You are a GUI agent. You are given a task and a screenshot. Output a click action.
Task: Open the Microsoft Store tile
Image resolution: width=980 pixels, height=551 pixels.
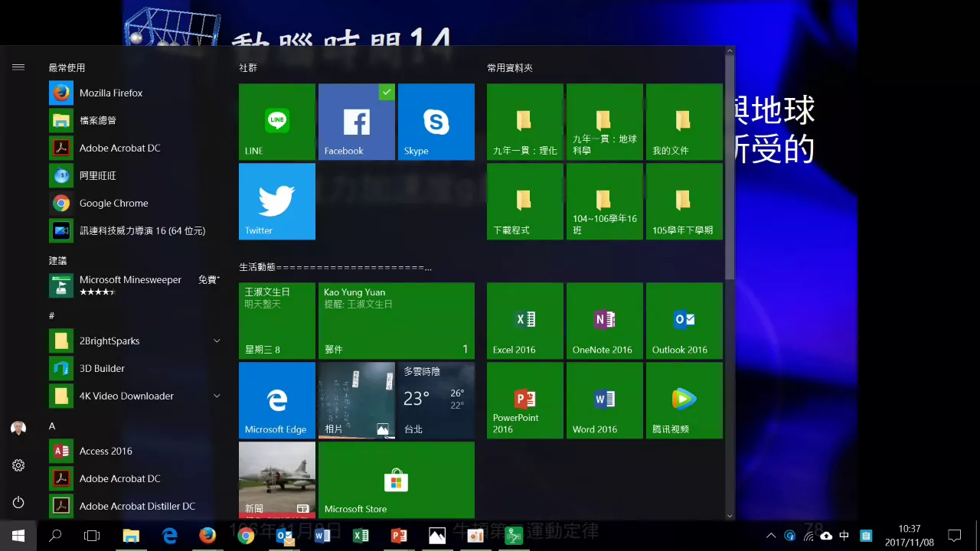[x=397, y=480]
